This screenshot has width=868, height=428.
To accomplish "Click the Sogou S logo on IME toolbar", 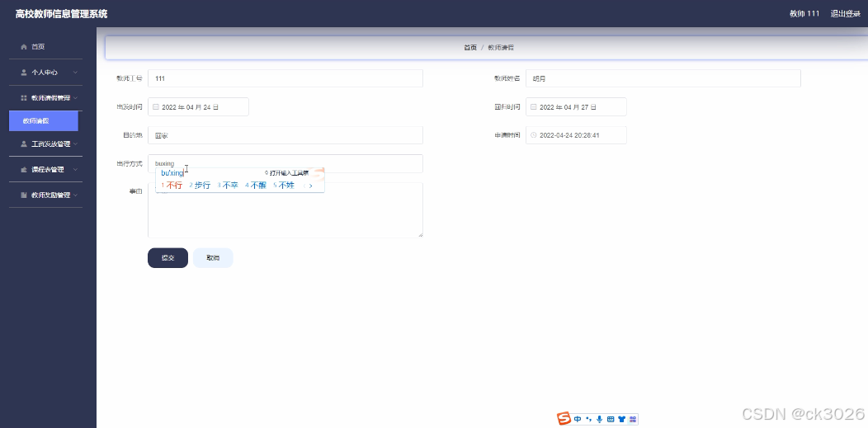I will click(564, 419).
